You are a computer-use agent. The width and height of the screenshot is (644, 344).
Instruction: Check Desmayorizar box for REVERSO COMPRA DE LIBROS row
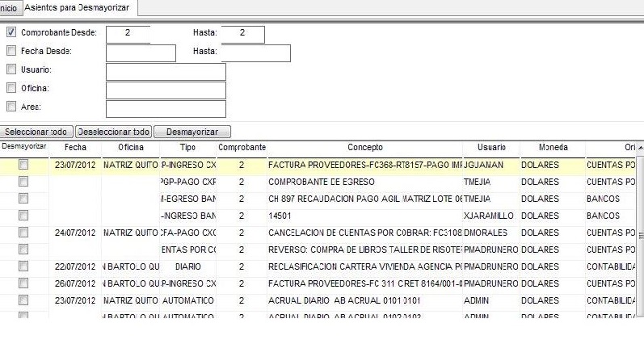[x=23, y=250]
